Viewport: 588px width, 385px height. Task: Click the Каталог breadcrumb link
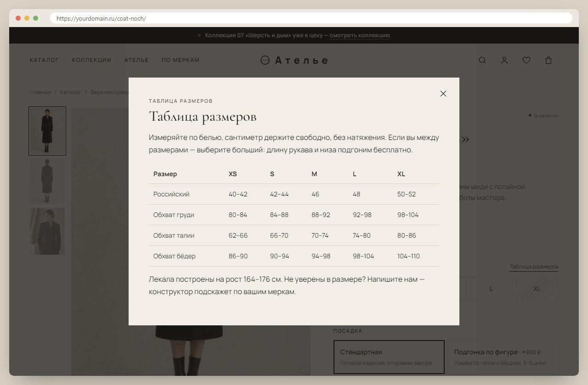pos(70,92)
